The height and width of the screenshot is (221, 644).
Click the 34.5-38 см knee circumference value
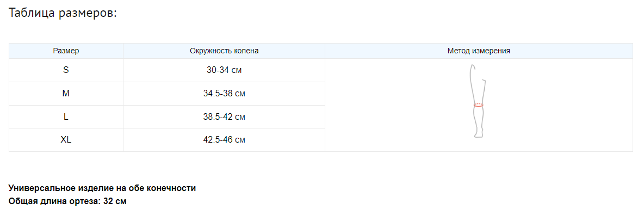224,94
